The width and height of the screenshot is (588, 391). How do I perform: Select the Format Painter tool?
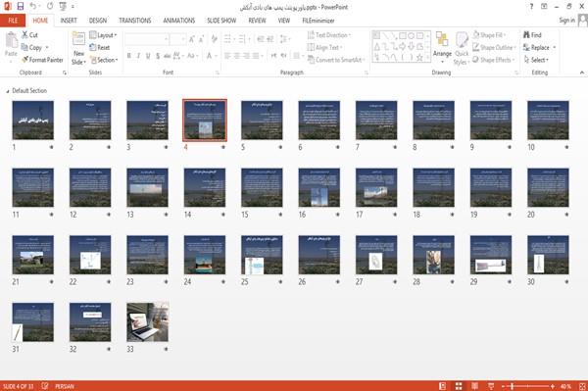(x=42, y=60)
